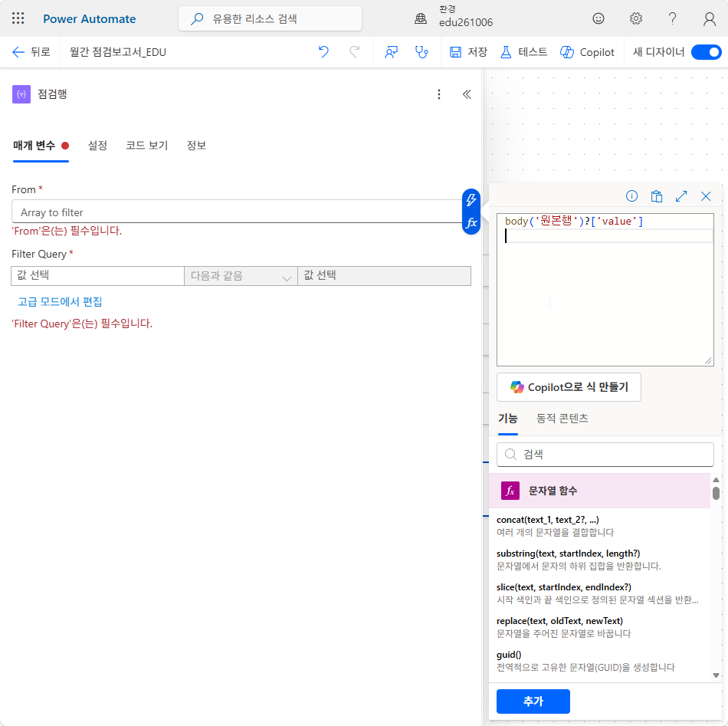The height and width of the screenshot is (726, 728).
Task: Click the function list scrollbar thumb
Action: [x=716, y=493]
